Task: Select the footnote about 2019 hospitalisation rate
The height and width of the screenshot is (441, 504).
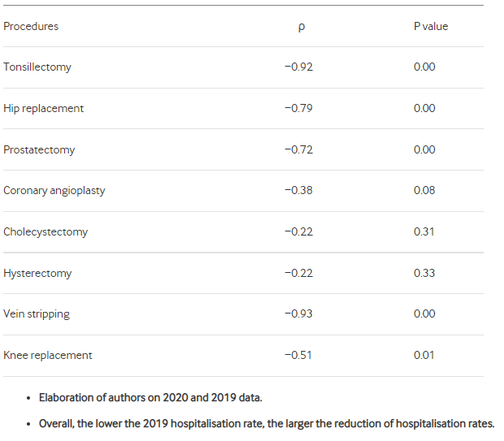Action: (266, 424)
